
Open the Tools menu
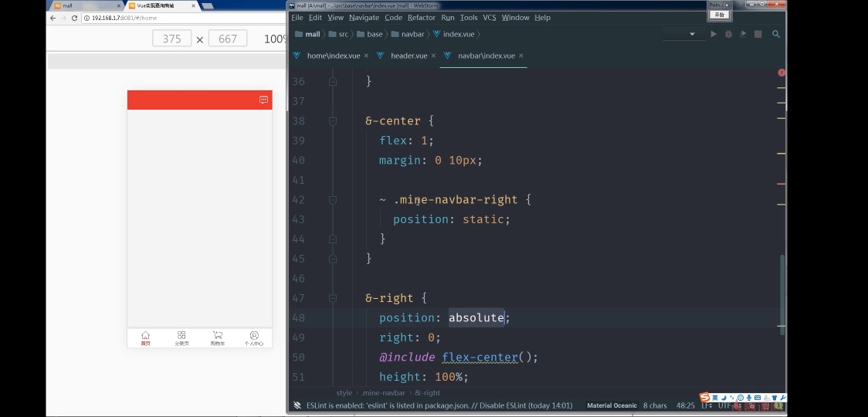(x=468, y=18)
